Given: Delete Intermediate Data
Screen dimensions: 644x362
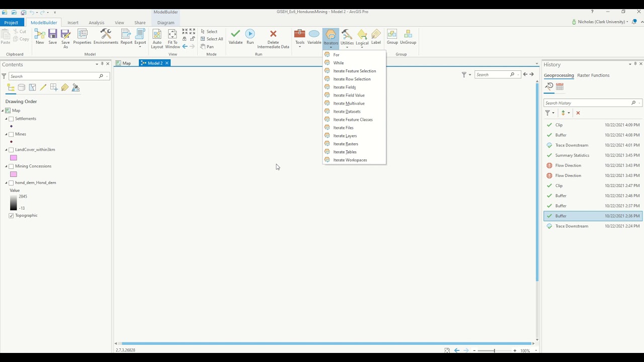Looking at the screenshot, I should pyautogui.click(x=273, y=39).
